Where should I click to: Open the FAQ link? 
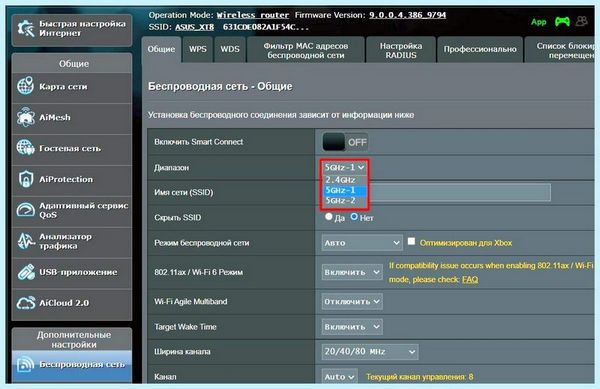pos(470,280)
